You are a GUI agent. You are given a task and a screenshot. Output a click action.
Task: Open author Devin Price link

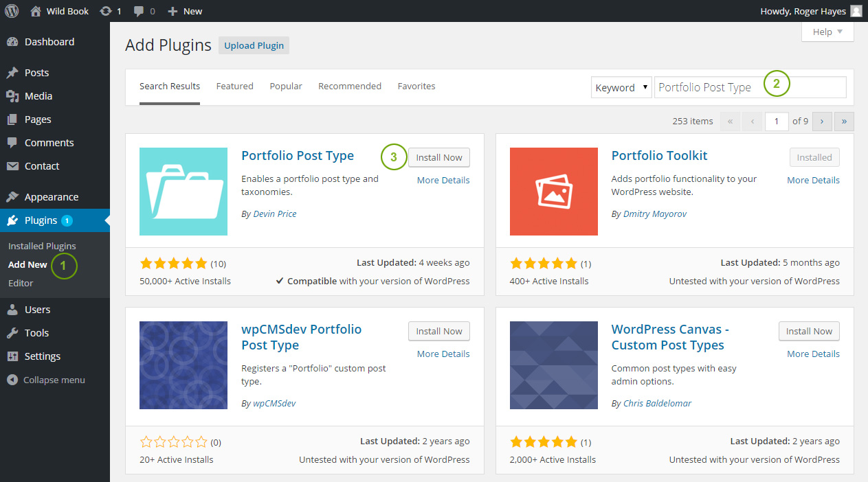coord(275,214)
